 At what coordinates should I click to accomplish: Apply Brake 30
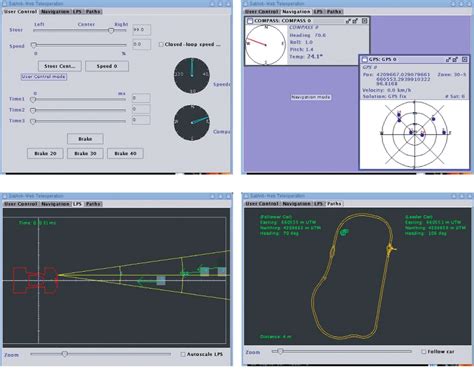[x=85, y=153]
